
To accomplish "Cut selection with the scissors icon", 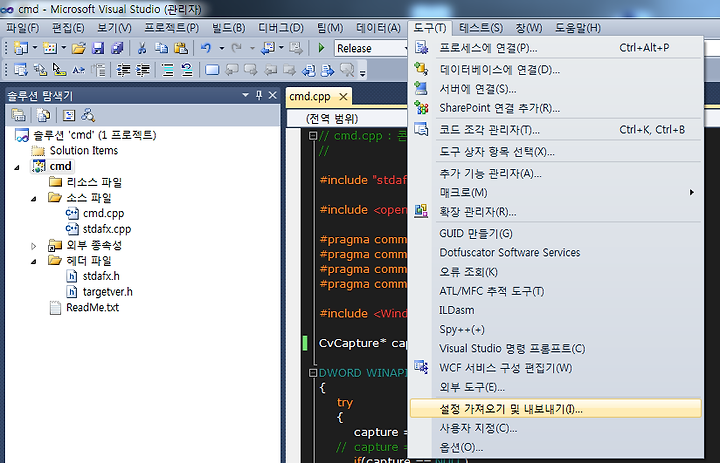I will [142, 48].
